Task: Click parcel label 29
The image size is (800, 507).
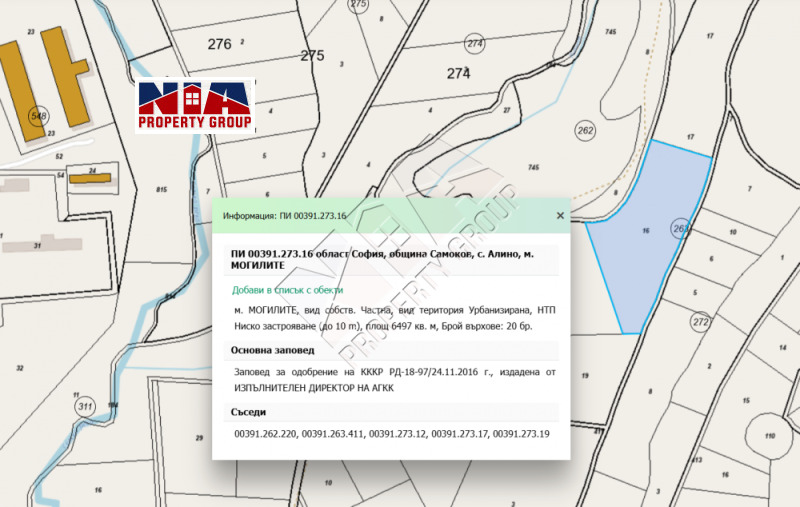Action: [x=199, y=438]
